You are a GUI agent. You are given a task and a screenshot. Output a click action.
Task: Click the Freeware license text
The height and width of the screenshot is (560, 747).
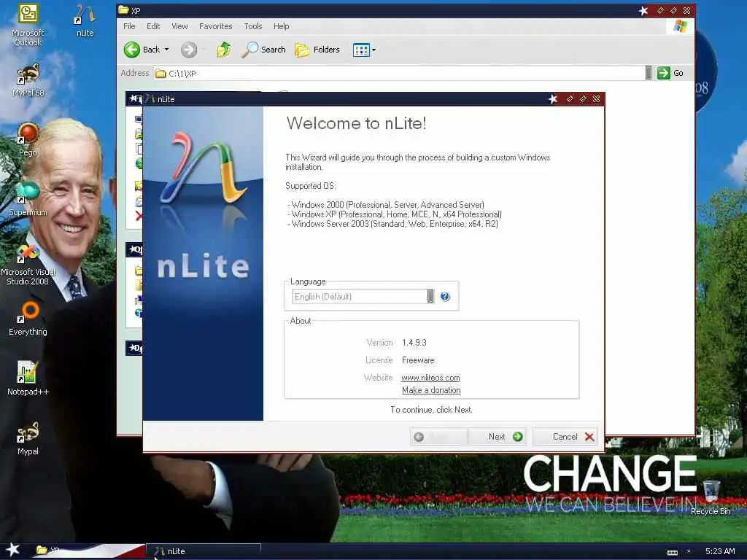click(418, 360)
